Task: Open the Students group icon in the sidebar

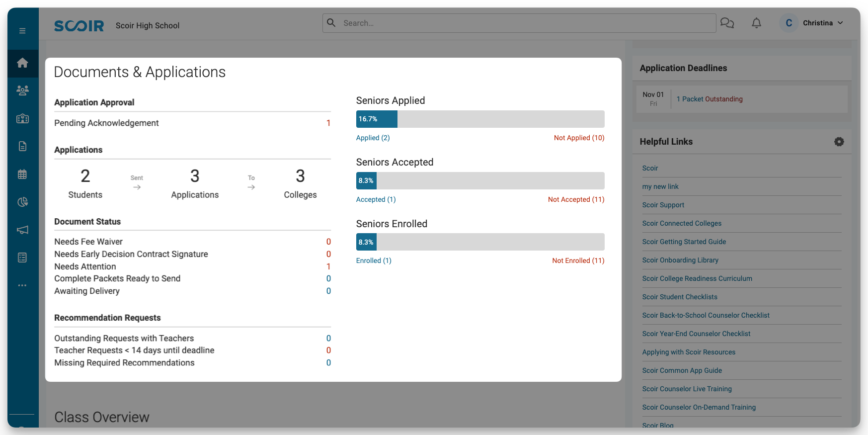Action: 22,90
